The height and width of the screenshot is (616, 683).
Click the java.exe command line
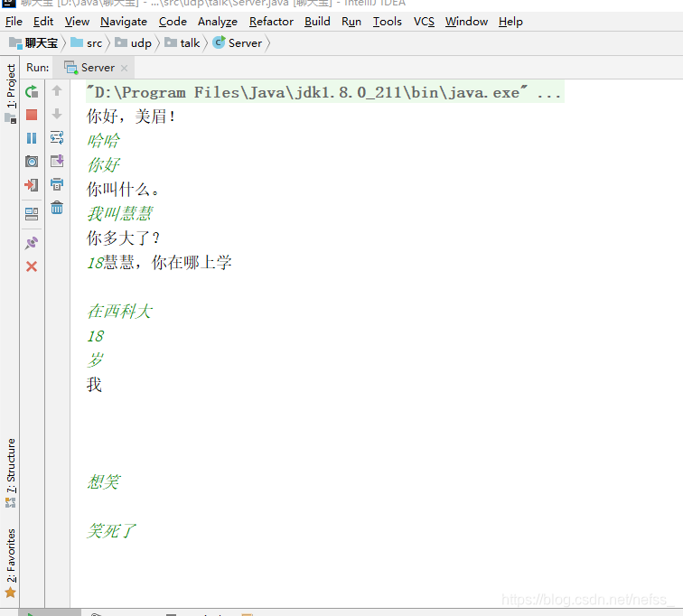point(324,92)
